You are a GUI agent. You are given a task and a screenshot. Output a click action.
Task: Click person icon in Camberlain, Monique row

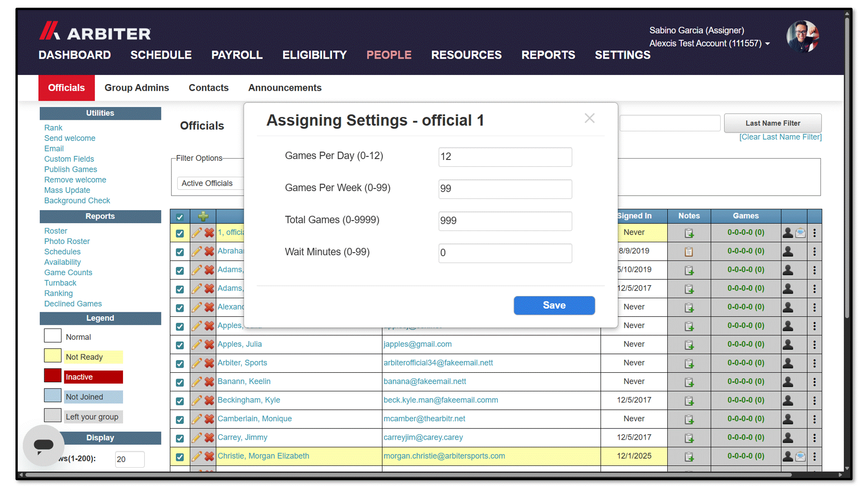pos(788,419)
